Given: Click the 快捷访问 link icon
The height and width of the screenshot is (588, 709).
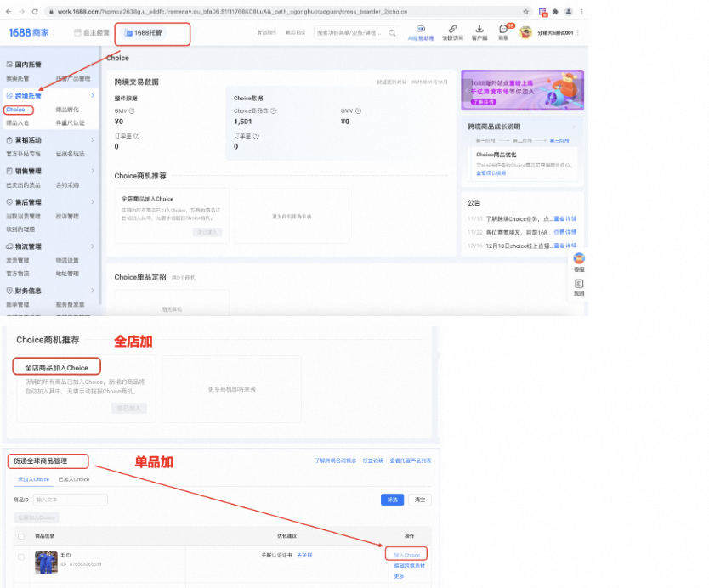Looking at the screenshot, I should pos(452,31).
